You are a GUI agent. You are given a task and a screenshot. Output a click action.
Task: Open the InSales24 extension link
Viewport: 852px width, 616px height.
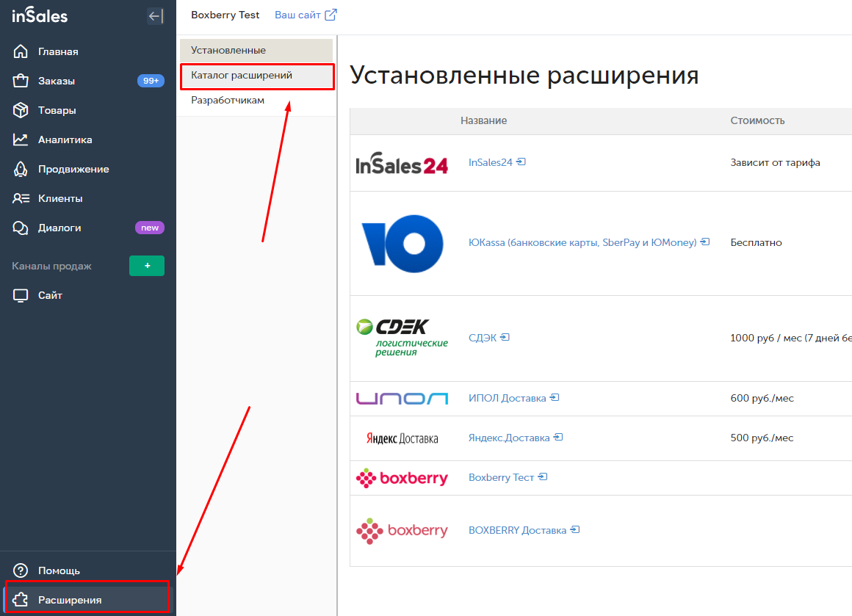pyautogui.click(x=490, y=162)
